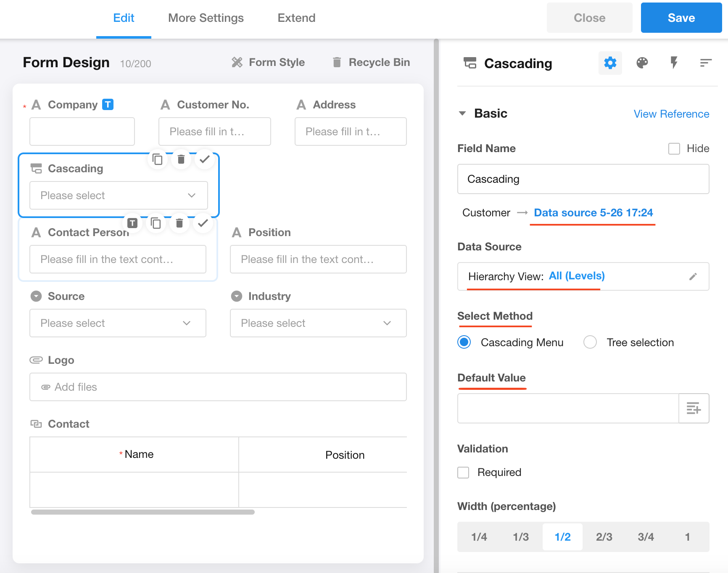728x573 pixels.
Task: Click All (Levels) hierarchy view link
Action: pos(577,276)
